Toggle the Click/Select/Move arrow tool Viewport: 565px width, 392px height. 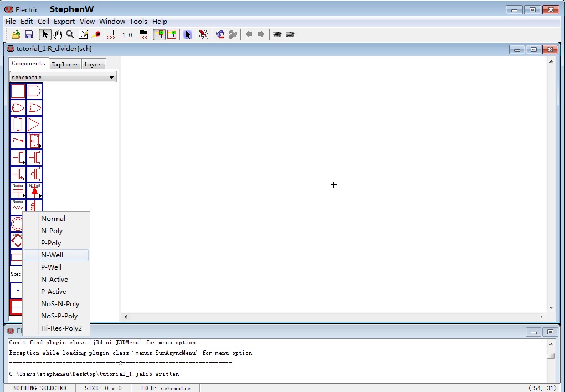[x=45, y=34]
